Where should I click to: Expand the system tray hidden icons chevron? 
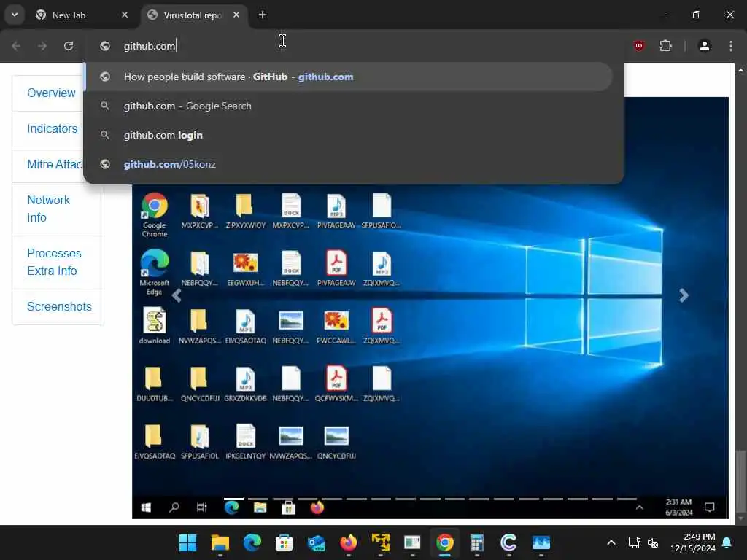pos(611,542)
